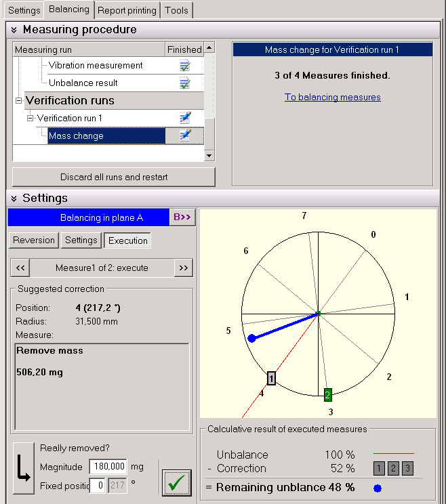Select the Execution sub-tab
Viewport: 446px width, 504px height.
tap(127, 240)
